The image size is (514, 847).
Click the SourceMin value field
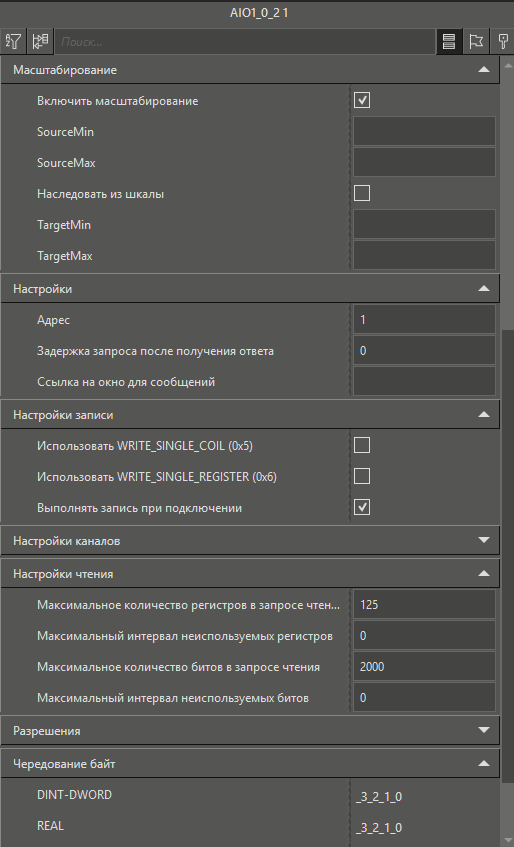point(424,131)
